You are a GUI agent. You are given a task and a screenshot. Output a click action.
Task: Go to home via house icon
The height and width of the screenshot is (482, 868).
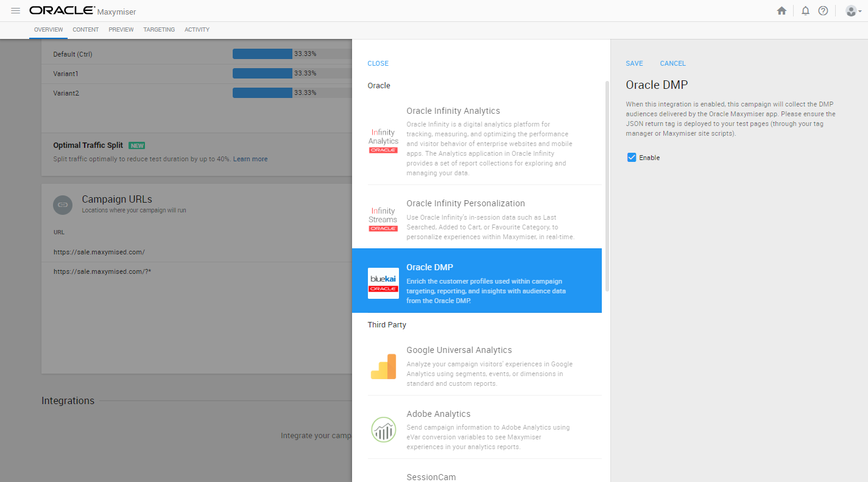(782, 11)
